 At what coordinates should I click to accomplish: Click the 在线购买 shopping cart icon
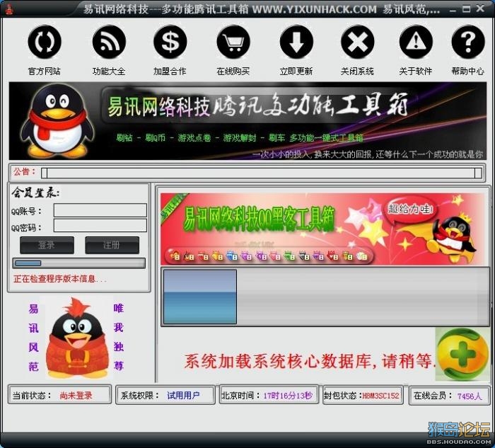tap(233, 42)
